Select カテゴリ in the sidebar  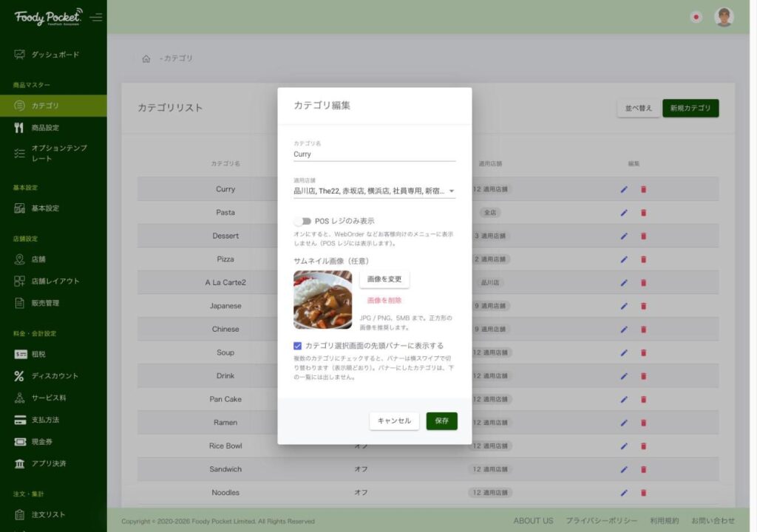(x=53, y=105)
